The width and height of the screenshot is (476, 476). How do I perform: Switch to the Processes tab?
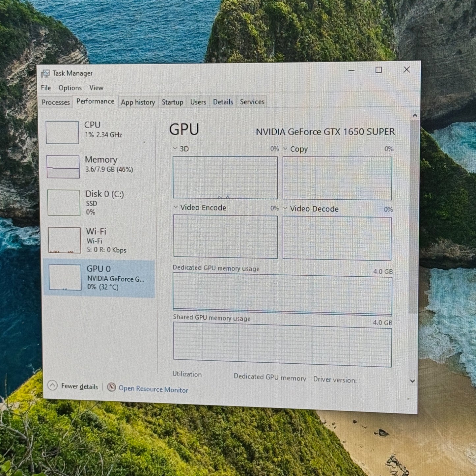(55, 102)
